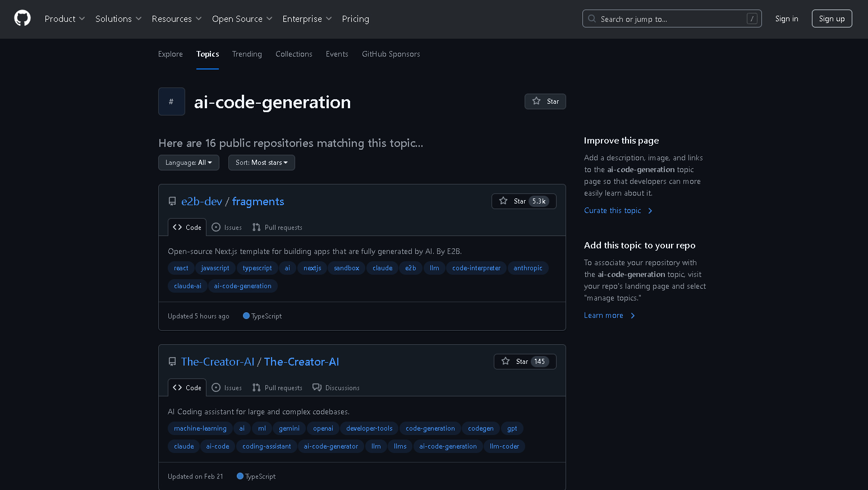This screenshot has height=490, width=868.
Task: Open the Sort: Most stars dropdown
Action: (x=261, y=163)
